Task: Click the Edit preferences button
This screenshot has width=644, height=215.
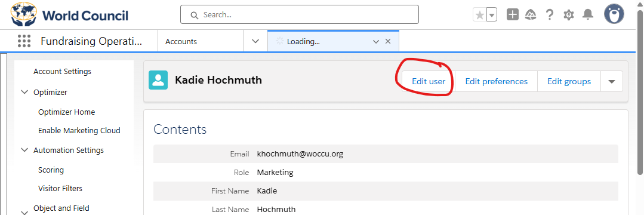Action: [496, 81]
